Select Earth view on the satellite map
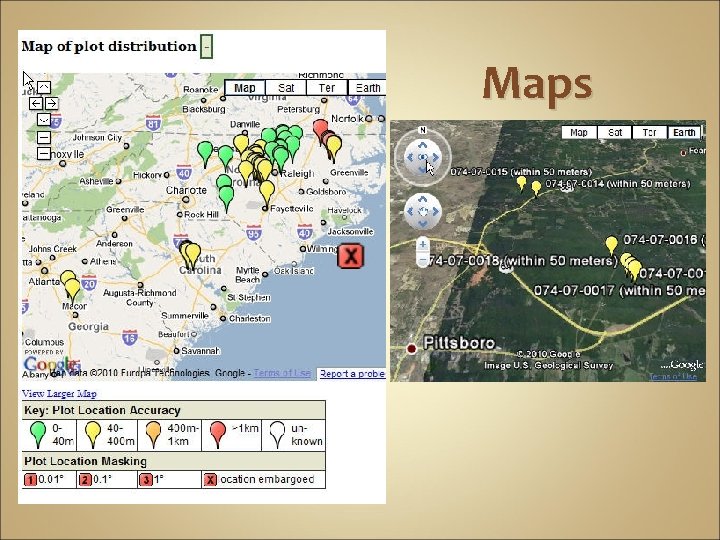This screenshot has height=540, width=720. pyautogui.click(x=684, y=133)
